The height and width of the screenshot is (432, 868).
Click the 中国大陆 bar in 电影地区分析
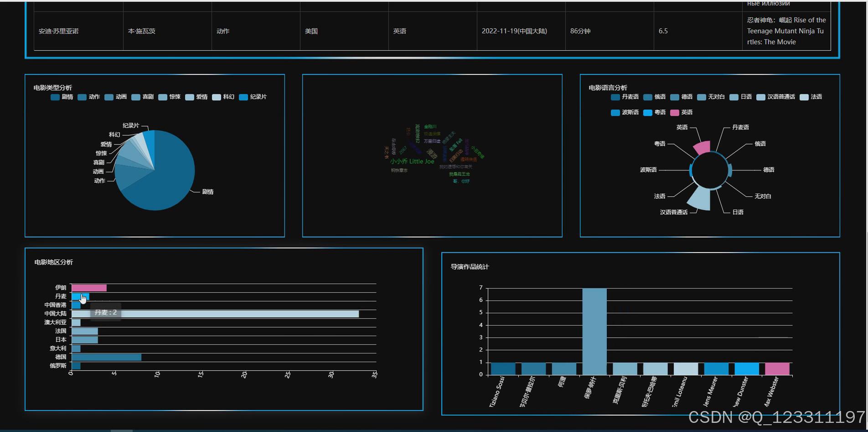[x=215, y=314]
